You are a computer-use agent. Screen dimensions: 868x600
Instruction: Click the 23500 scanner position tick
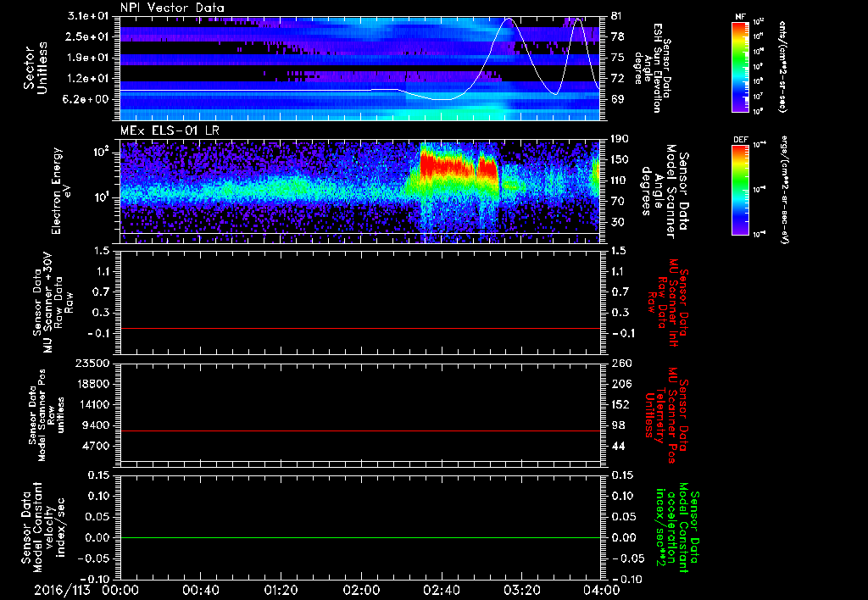[x=93, y=363]
